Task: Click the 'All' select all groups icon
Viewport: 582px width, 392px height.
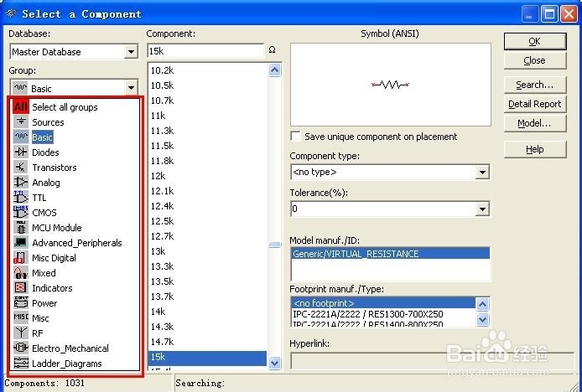Action: click(x=21, y=107)
